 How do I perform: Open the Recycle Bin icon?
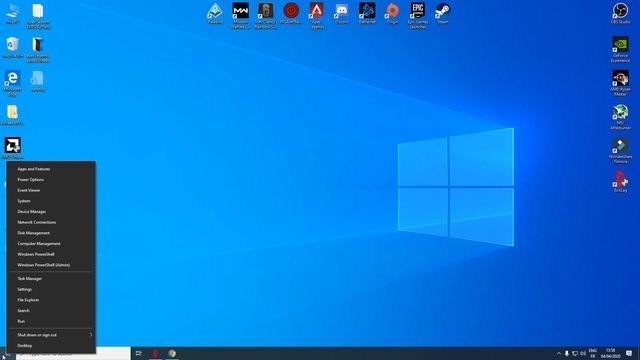coord(12,47)
